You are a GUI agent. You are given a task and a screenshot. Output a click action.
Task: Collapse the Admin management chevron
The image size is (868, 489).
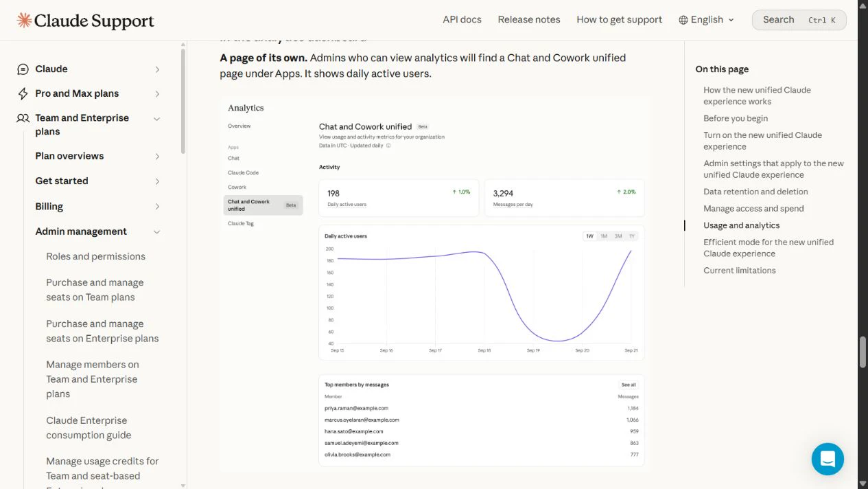tap(157, 232)
